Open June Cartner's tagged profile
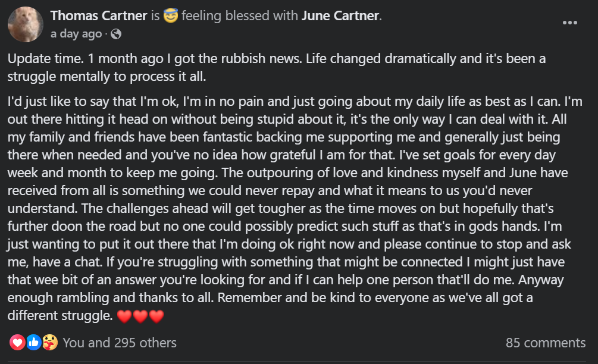This screenshot has width=598, height=364. pyautogui.click(x=340, y=15)
